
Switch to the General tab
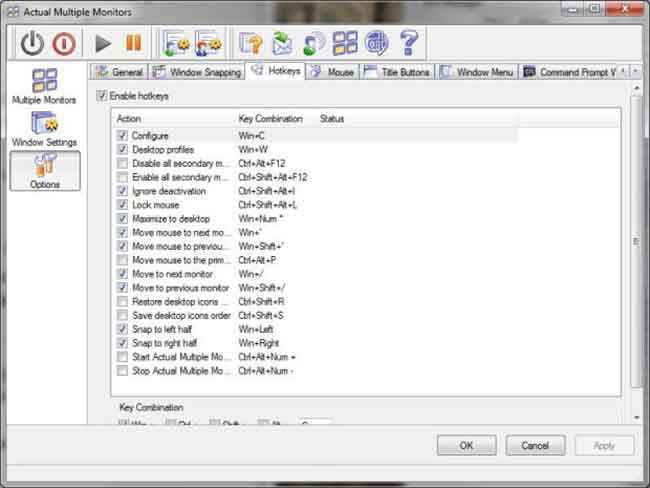(119, 72)
